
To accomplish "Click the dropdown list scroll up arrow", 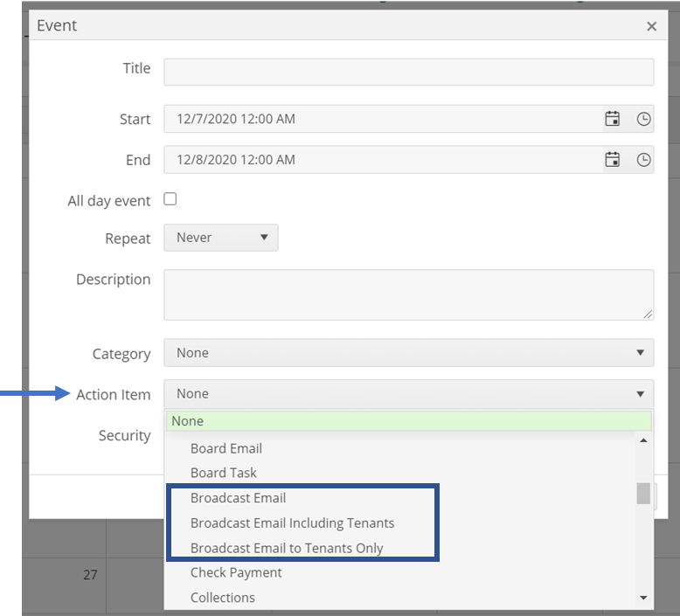I will pyautogui.click(x=643, y=440).
